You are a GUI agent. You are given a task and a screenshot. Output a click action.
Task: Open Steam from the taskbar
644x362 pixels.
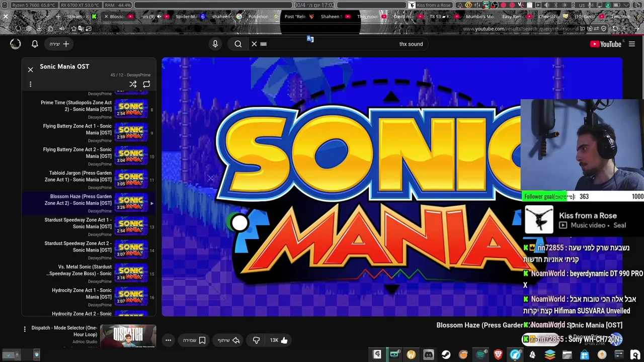(x=446, y=354)
